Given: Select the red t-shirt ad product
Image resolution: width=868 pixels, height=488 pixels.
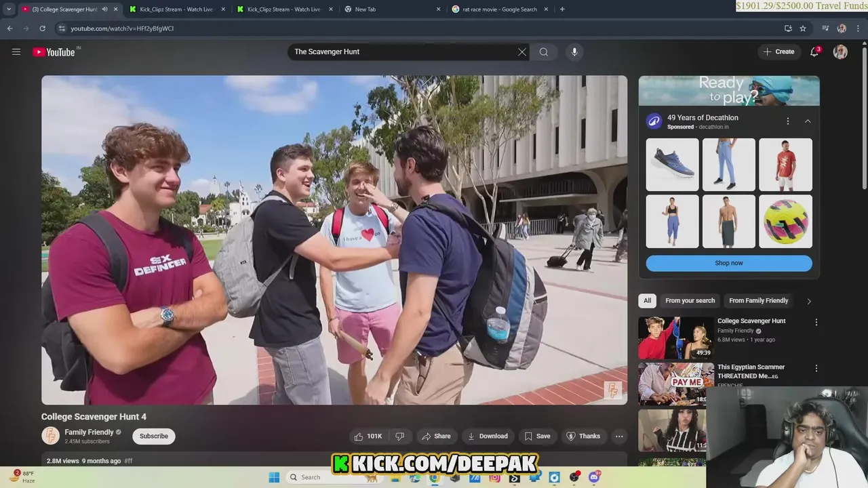Looking at the screenshot, I should (785, 165).
